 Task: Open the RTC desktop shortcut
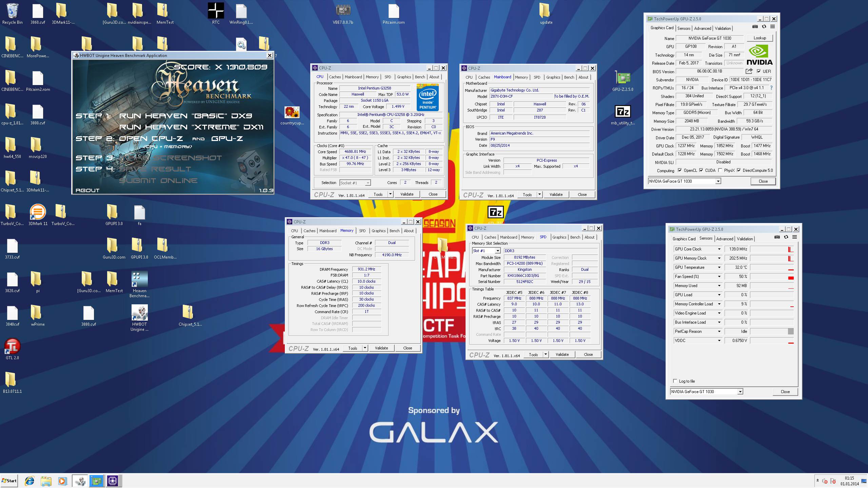[x=216, y=14]
